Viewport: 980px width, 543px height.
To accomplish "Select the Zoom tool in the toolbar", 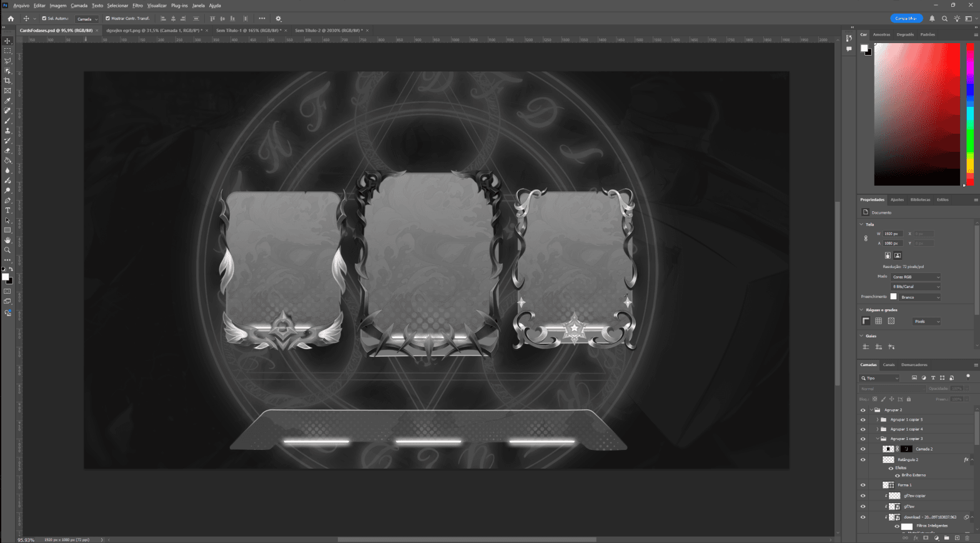I will click(x=7, y=250).
